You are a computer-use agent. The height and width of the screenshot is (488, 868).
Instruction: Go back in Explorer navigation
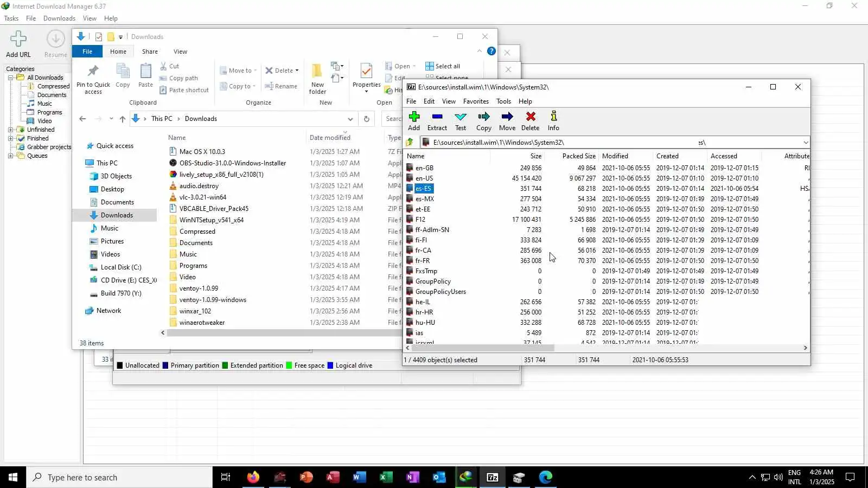click(x=82, y=119)
